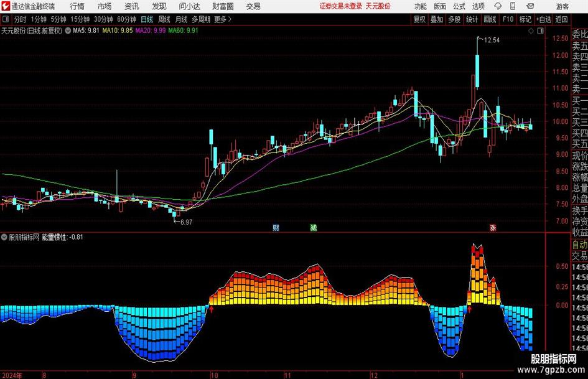Click the 涨 event marker on chart
588x379 pixels.
point(493,228)
